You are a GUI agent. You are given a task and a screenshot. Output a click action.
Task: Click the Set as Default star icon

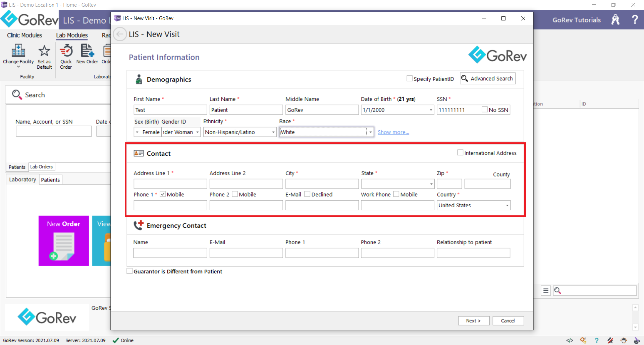click(x=44, y=51)
